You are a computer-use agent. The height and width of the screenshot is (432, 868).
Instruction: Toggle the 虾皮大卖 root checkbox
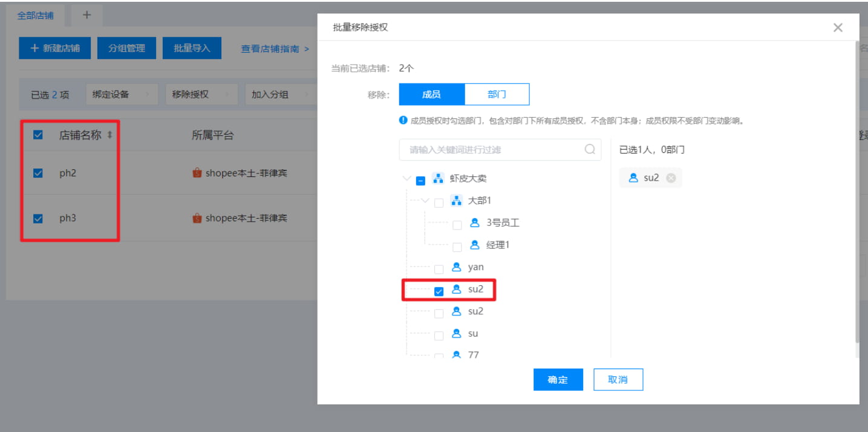421,180
